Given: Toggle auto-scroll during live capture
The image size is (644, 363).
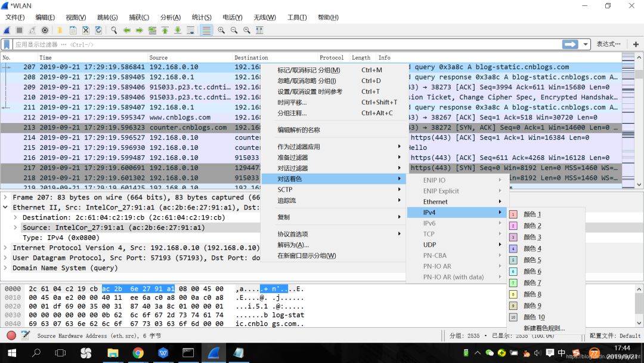Looking at the screenshot, I should (191, 30).
